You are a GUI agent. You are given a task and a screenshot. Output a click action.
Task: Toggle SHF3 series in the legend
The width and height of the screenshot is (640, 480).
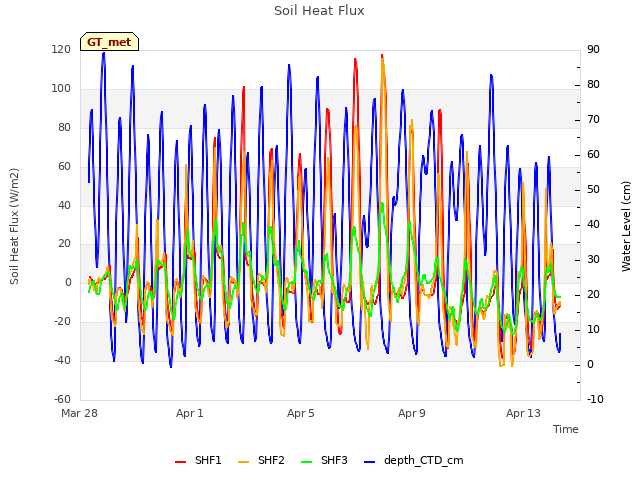[324, 460]
